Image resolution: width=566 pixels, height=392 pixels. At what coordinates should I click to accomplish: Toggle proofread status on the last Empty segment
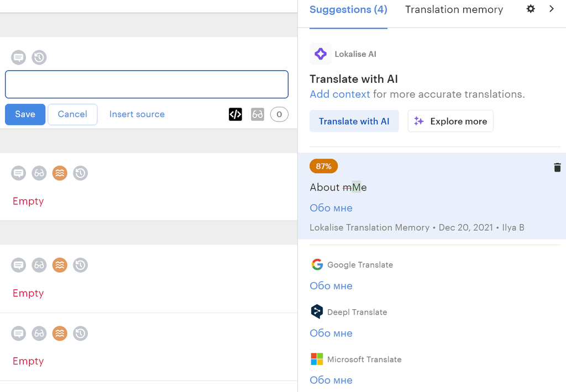39,333
